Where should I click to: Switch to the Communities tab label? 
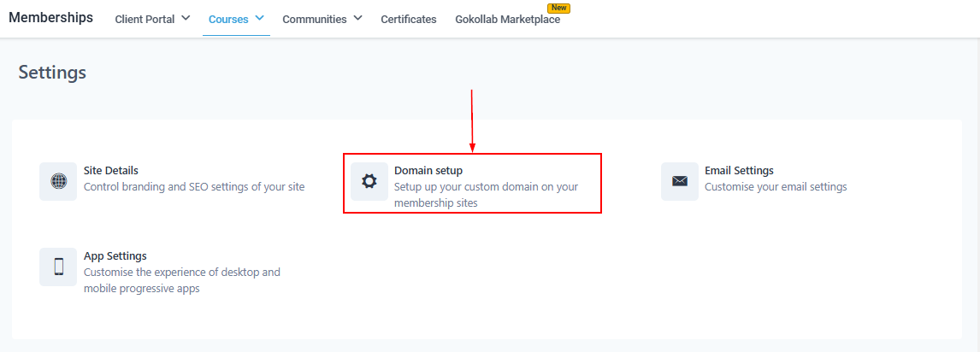[x=314, y=19]
